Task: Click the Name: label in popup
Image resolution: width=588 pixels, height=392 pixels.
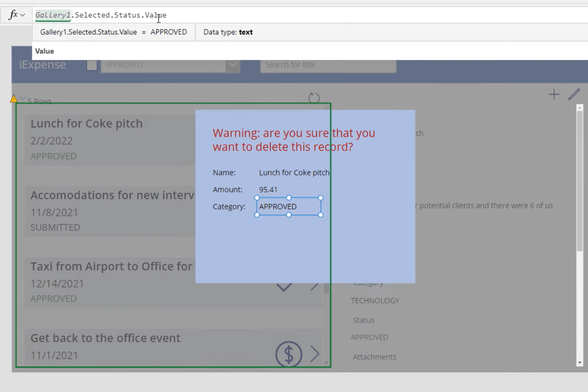Action: 224,173
